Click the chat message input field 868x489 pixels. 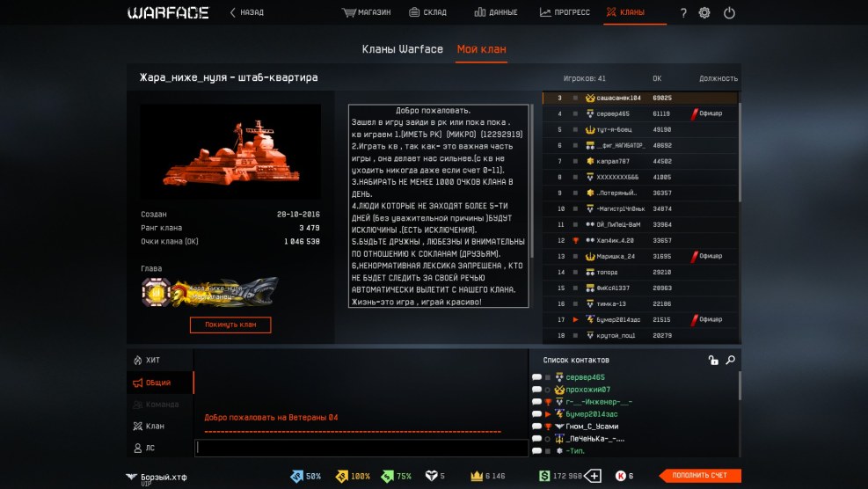[361, 448]
